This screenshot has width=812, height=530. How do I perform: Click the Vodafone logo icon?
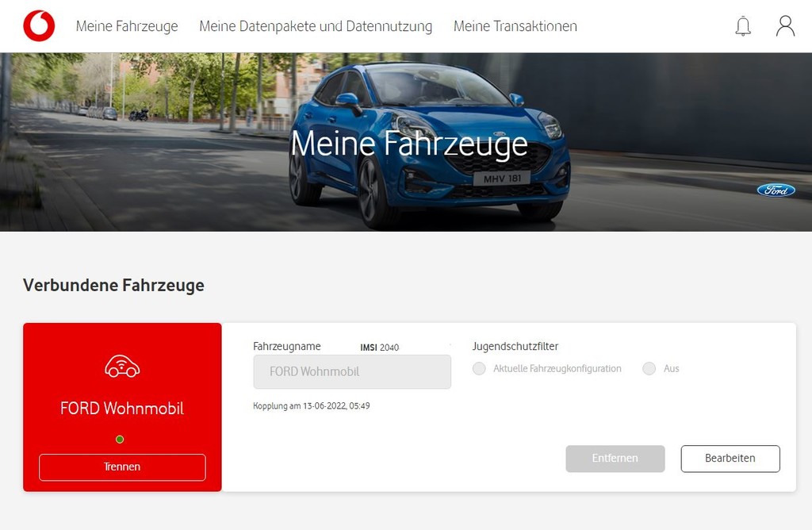point(39,26)
